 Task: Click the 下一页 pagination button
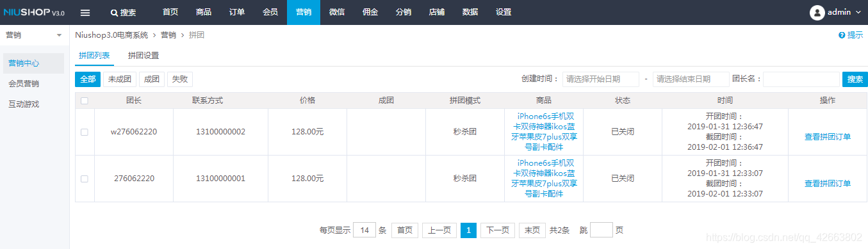[498, 230]
